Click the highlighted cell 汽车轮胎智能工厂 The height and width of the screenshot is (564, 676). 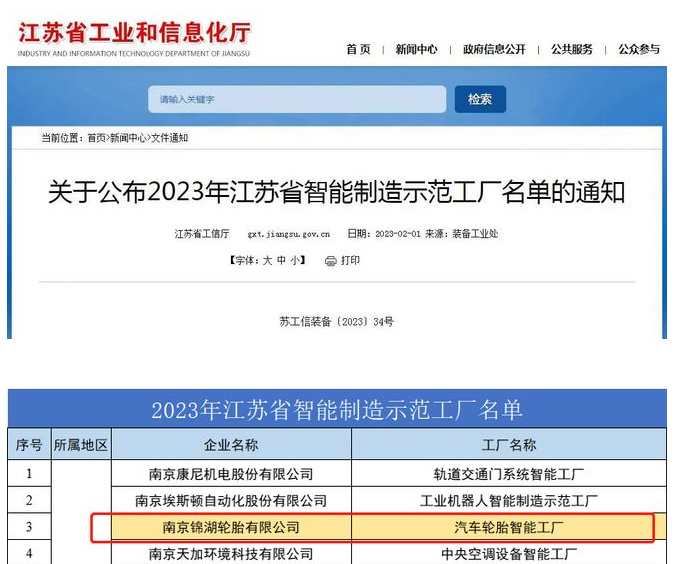[509, 527]
